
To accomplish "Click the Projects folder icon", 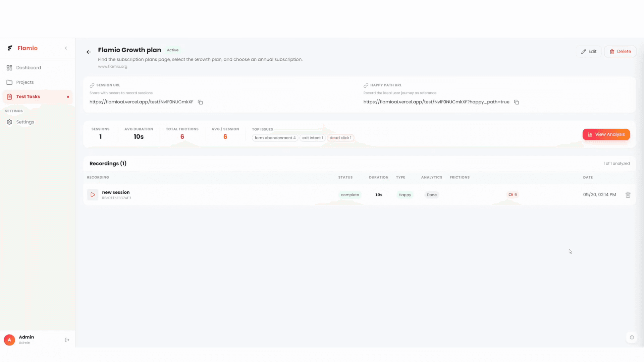I will pos(9,82).
